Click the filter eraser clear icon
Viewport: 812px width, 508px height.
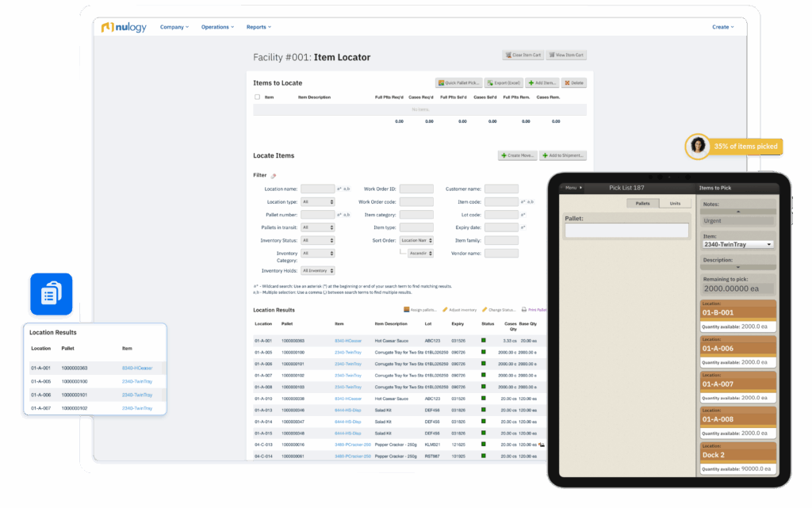coord(274,176)
